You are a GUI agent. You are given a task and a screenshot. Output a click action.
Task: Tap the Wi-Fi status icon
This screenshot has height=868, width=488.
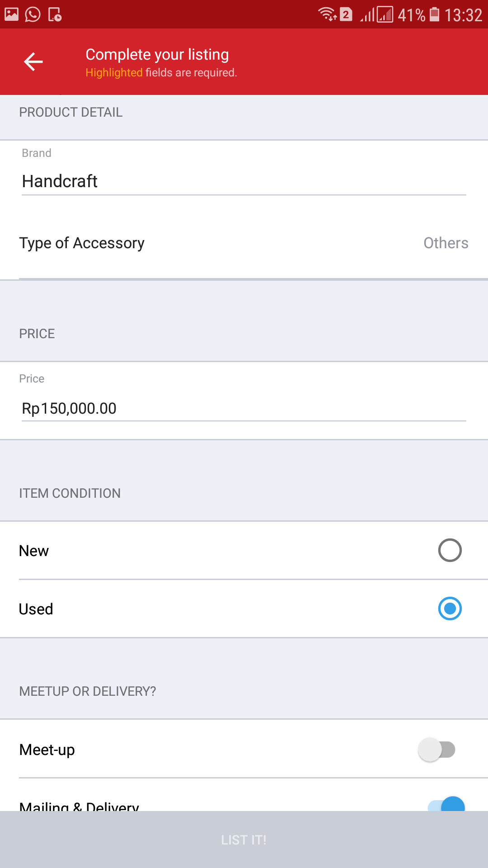click(327, 14)
